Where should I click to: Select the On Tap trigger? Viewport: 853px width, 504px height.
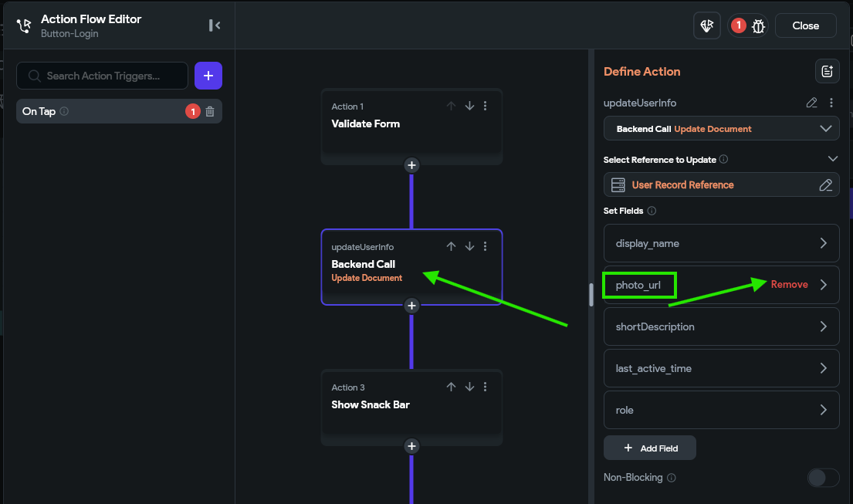[119, 111]
